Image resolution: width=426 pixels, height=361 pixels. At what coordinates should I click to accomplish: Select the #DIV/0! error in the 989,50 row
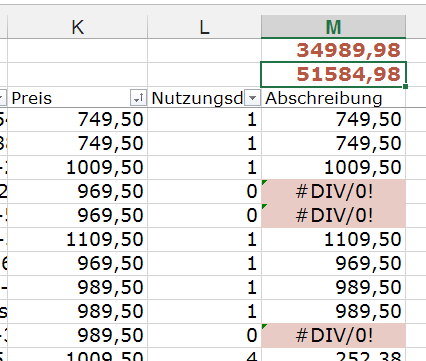(x=333, y=335)
